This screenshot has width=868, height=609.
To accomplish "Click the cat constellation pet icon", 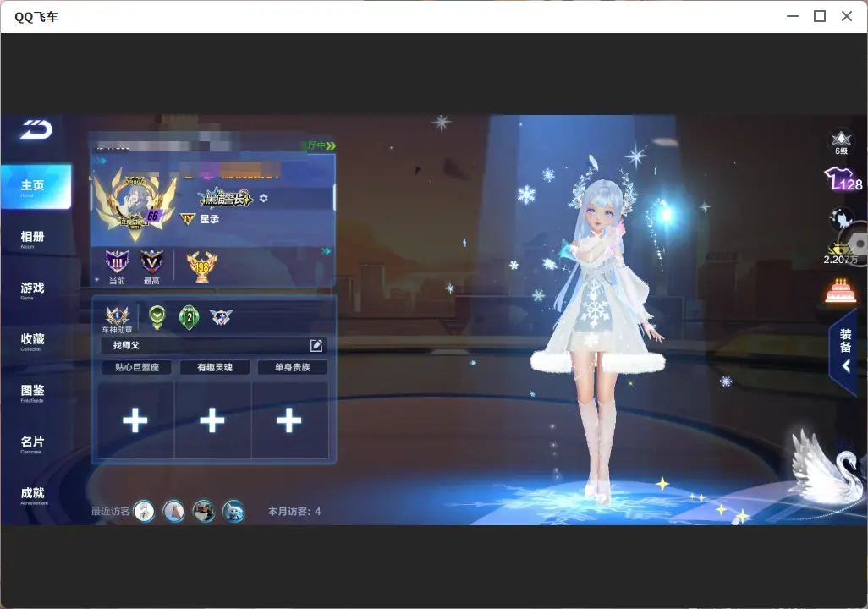I will [840, 220].
